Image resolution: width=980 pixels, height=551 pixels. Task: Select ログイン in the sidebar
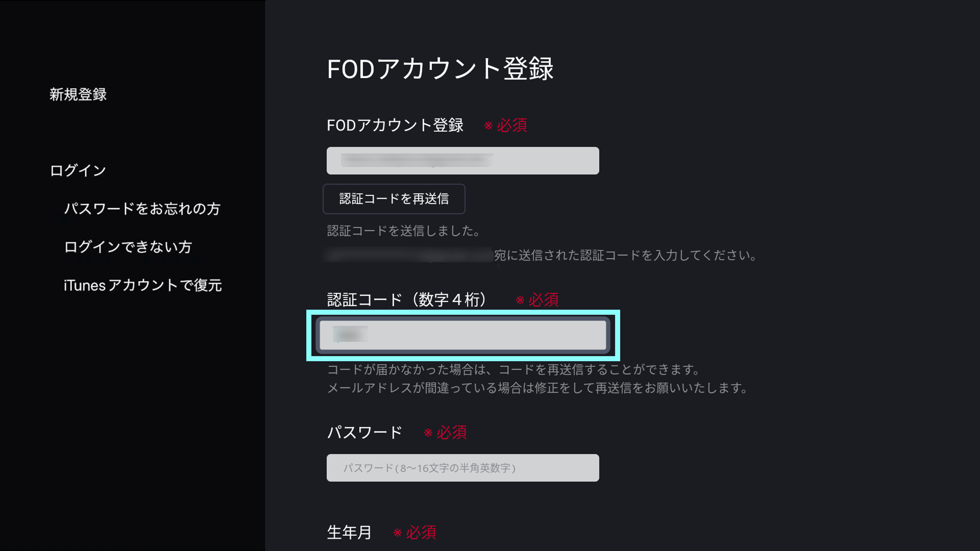click(78, 170)
